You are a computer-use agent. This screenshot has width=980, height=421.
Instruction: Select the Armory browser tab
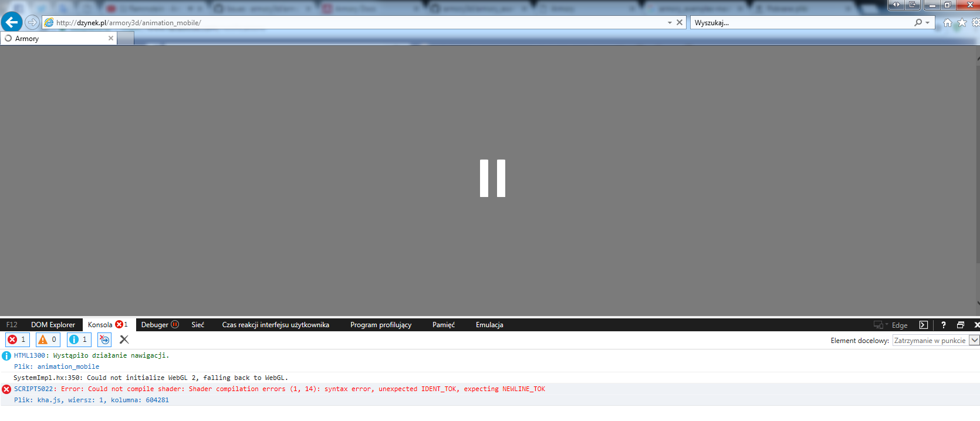pos(58,38)
